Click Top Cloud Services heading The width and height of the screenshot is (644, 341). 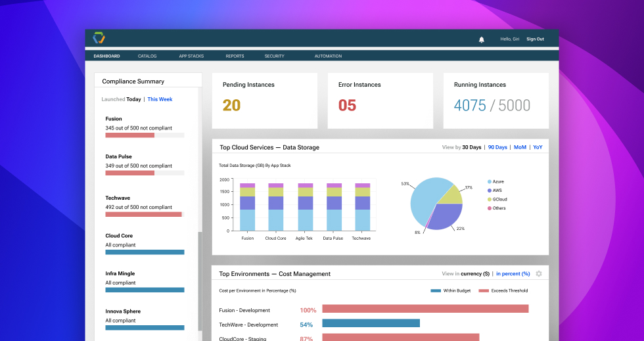(269, 147)
